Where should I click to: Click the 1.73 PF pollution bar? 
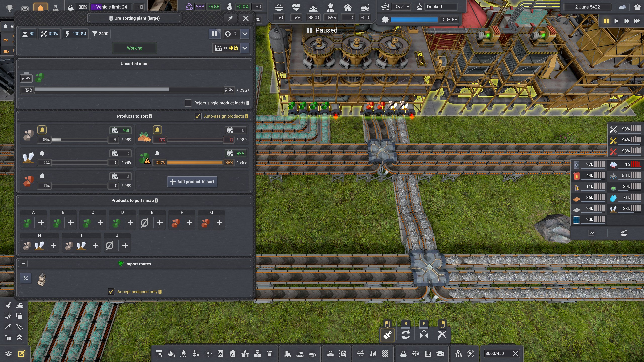click(414, 20)
